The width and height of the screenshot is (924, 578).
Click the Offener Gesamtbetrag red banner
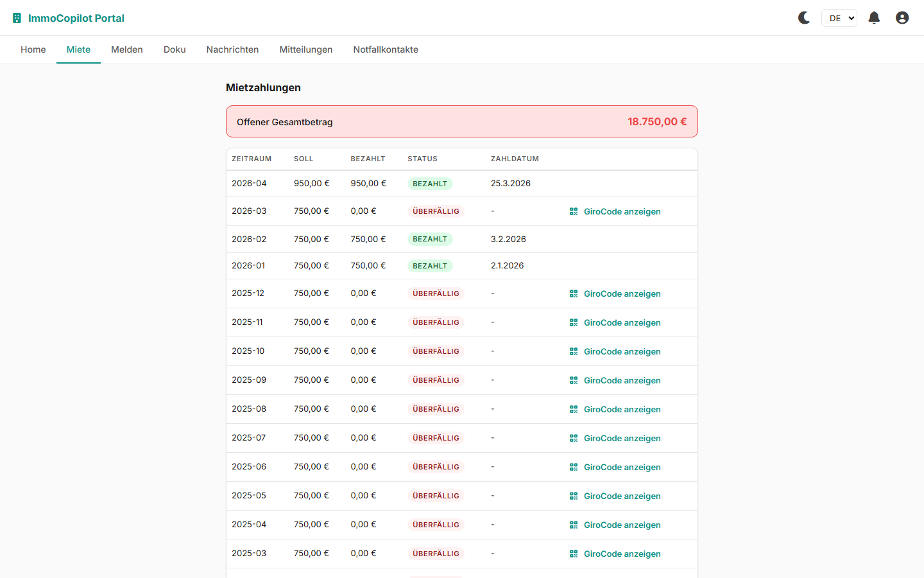pos(461,121)
